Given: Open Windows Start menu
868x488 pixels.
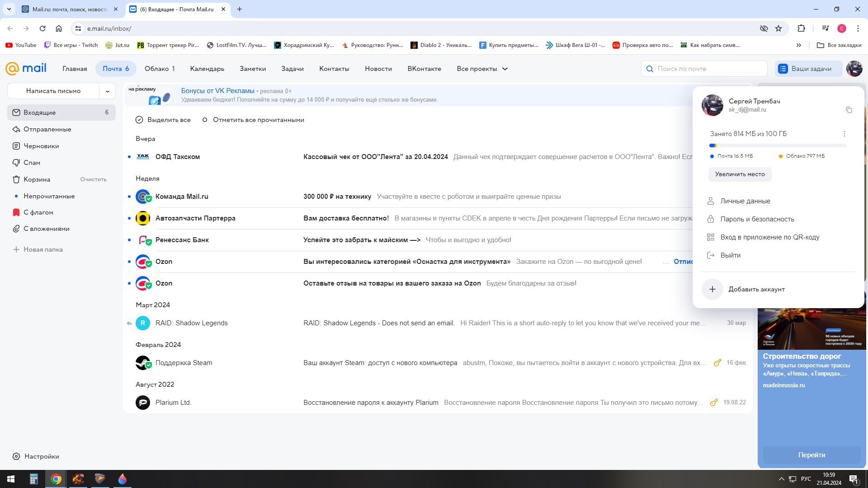Looking at the screenshot, I should (11, 479).
